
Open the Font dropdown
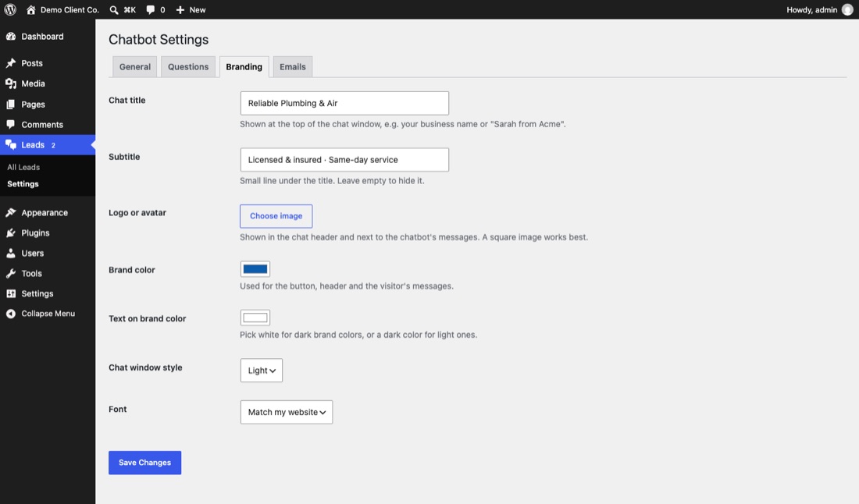tap(287, 412)
